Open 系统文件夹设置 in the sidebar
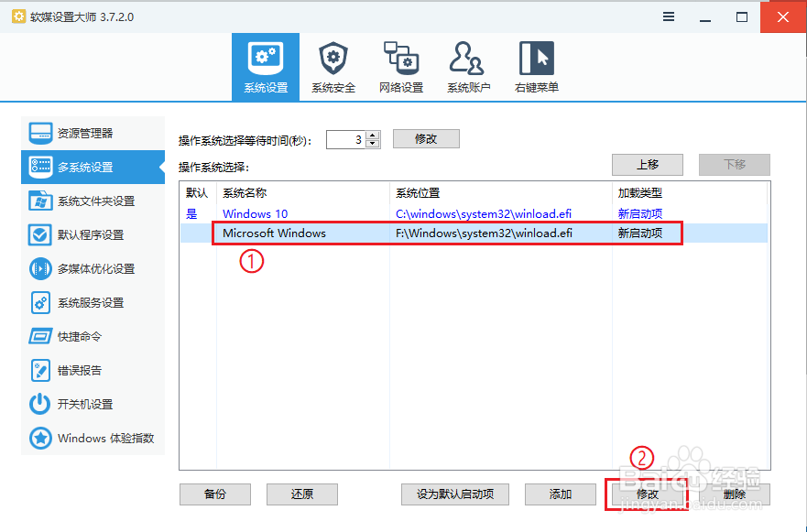The image size is (807, 532). [x=93, y=201]
